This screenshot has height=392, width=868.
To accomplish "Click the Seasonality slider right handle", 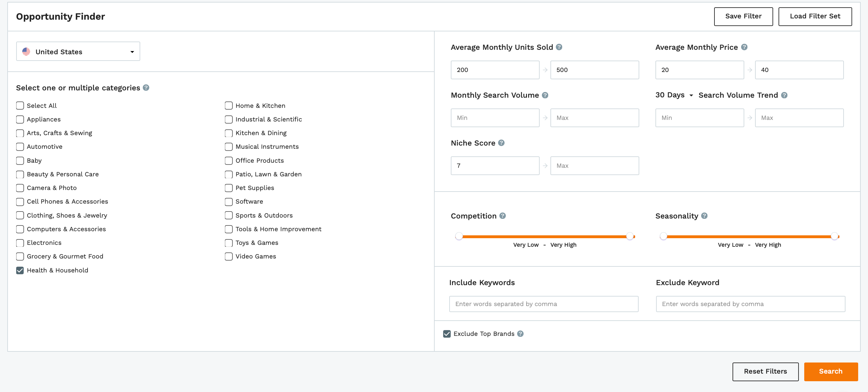I will [834, 236].
